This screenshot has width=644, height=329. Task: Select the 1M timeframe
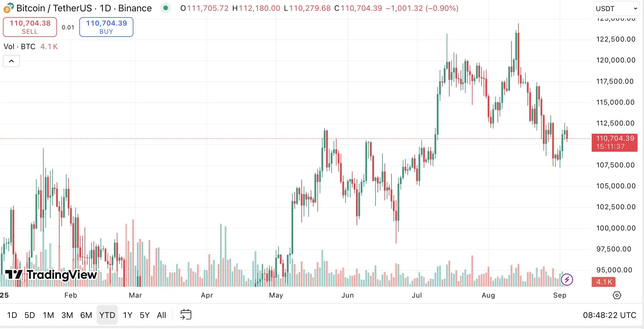48,315
